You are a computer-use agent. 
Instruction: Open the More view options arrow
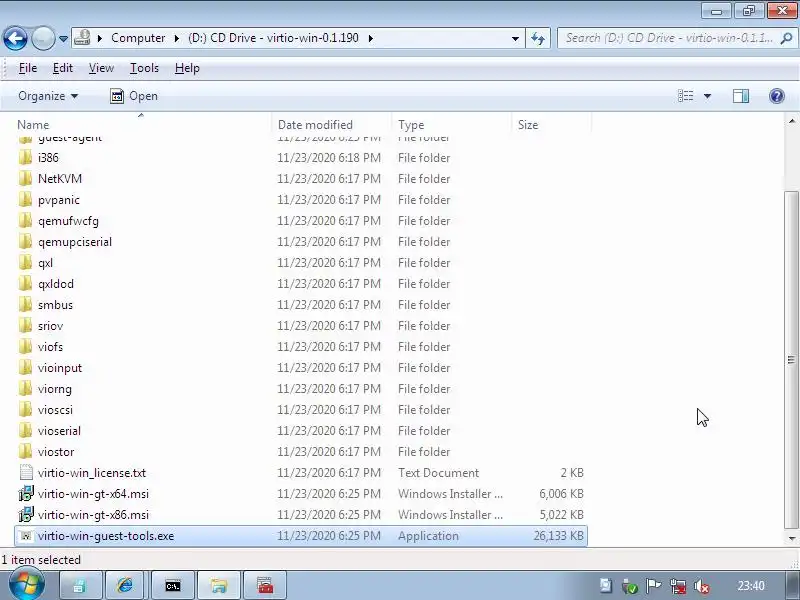707,96
